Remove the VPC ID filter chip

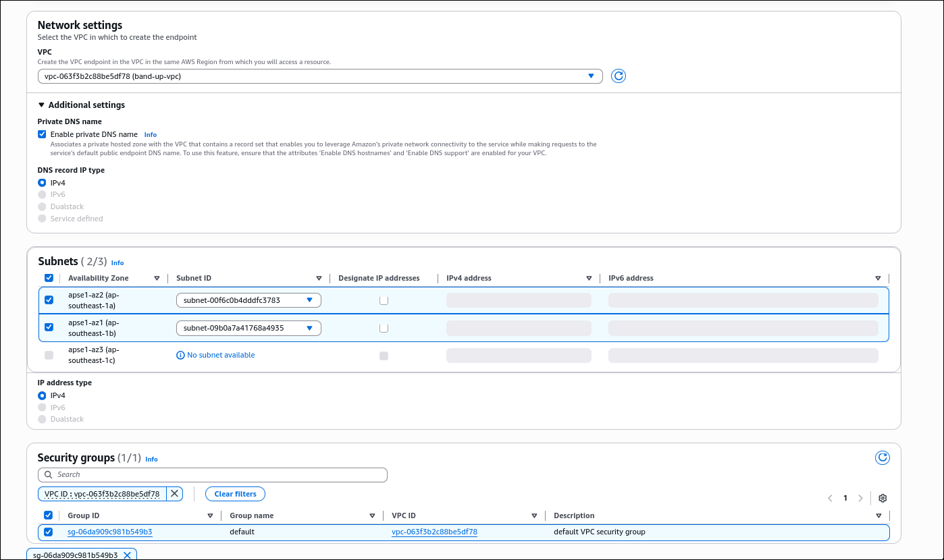(174, 494)
